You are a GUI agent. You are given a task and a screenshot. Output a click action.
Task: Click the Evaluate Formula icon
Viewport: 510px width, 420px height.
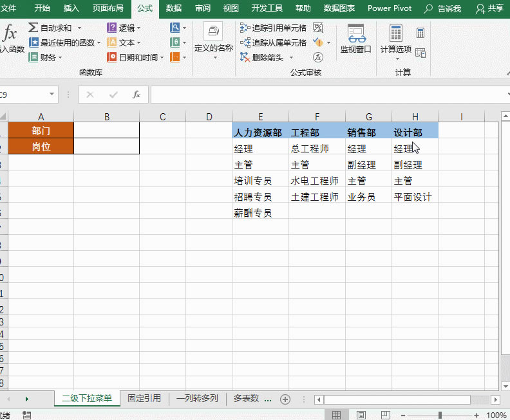(x=318, y=57)
